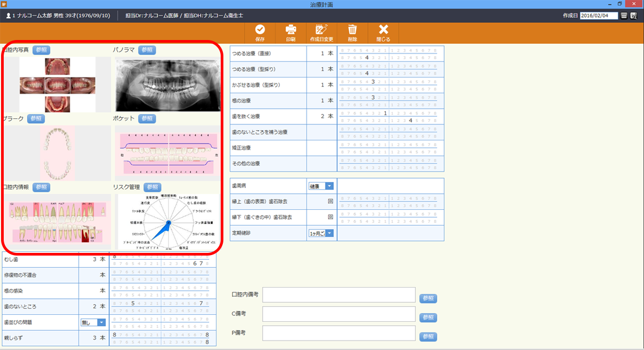Click the 回 count cell for 縁下 歯石除去
Screen dimensions: 644x350
click(322, 218)
